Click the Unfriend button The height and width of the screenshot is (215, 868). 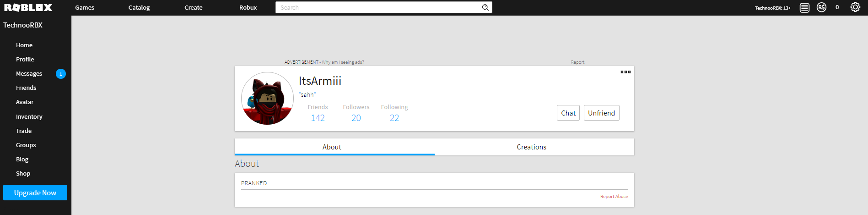(602, 113)
